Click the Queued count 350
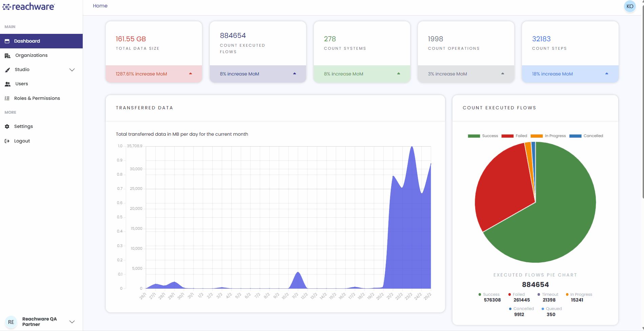The image size is (644, 331). click(x=551, y=314)
